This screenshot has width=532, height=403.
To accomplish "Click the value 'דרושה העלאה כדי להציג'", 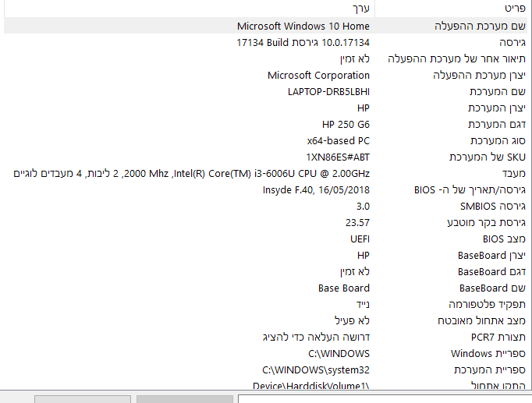I will click(316, 338).
